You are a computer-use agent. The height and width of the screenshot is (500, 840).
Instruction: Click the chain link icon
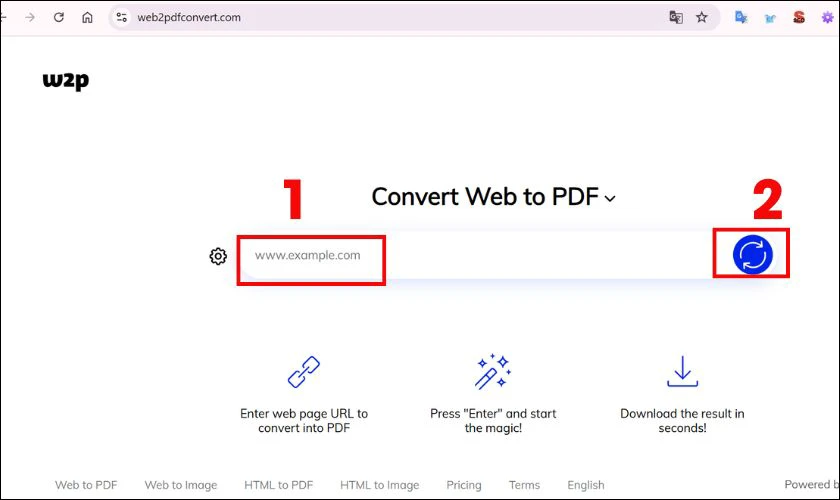tap(303, 372)
